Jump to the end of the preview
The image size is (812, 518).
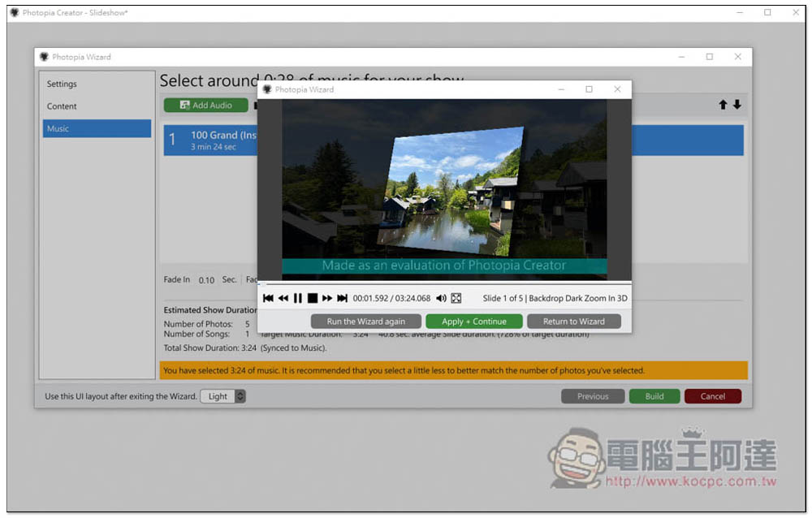click(342, 298)
